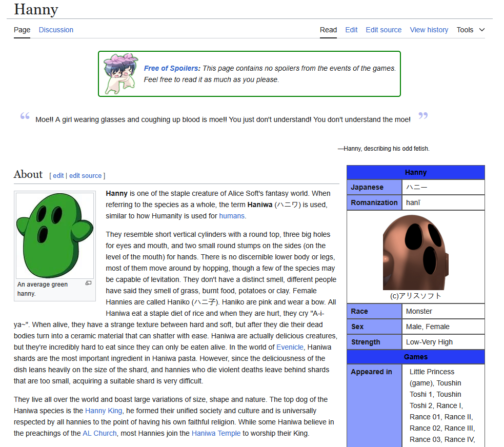This screenshot has height=447, width=504.
Task: Click the An average green hanny caption
Action: click(x=43, y=289)
